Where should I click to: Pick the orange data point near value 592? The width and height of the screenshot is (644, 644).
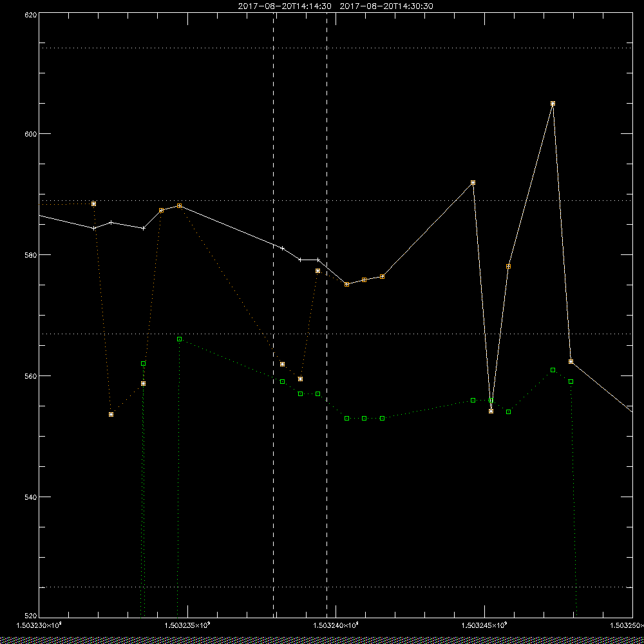coord(473,183)
